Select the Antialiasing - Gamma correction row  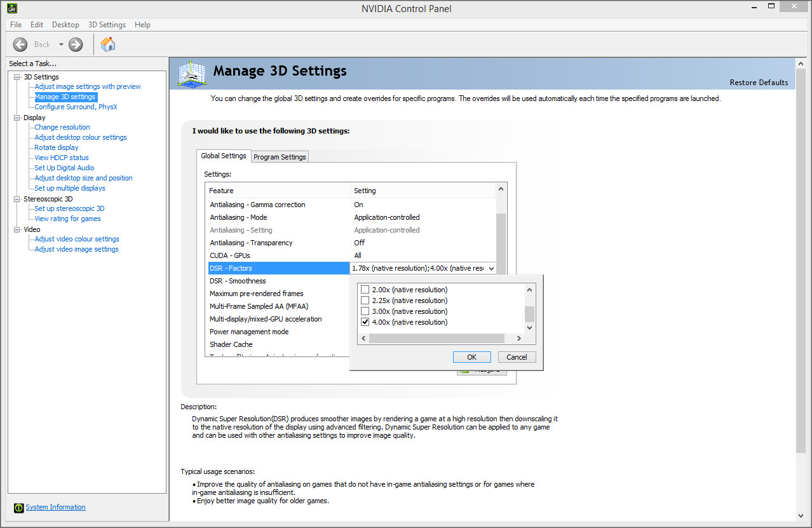coord(352,205)
